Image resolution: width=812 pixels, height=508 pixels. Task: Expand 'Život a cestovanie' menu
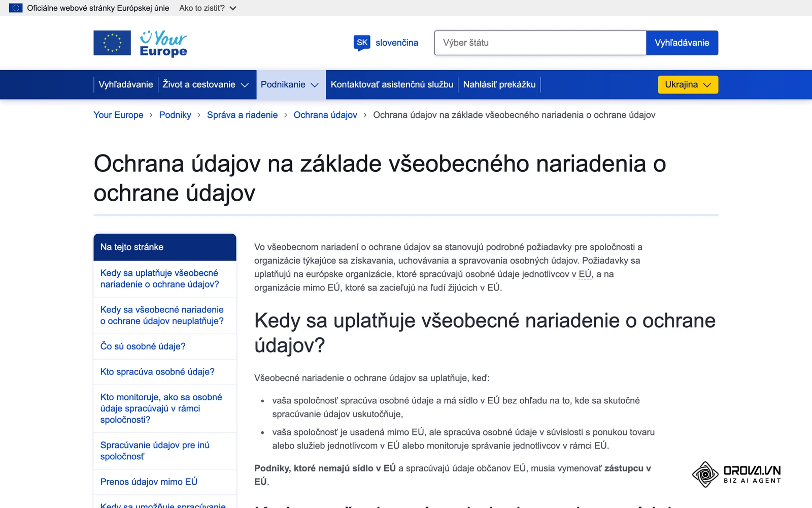click(x=206, y=84)
